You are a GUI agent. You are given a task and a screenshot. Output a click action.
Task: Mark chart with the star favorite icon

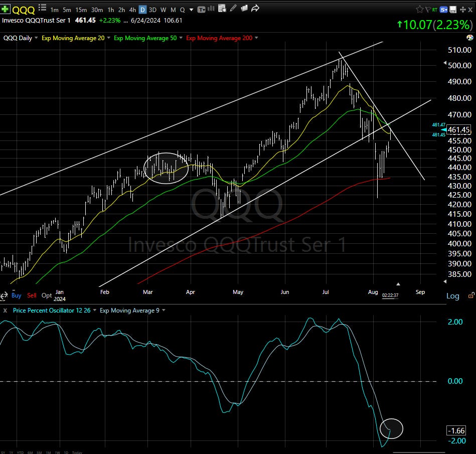[419, 10]
